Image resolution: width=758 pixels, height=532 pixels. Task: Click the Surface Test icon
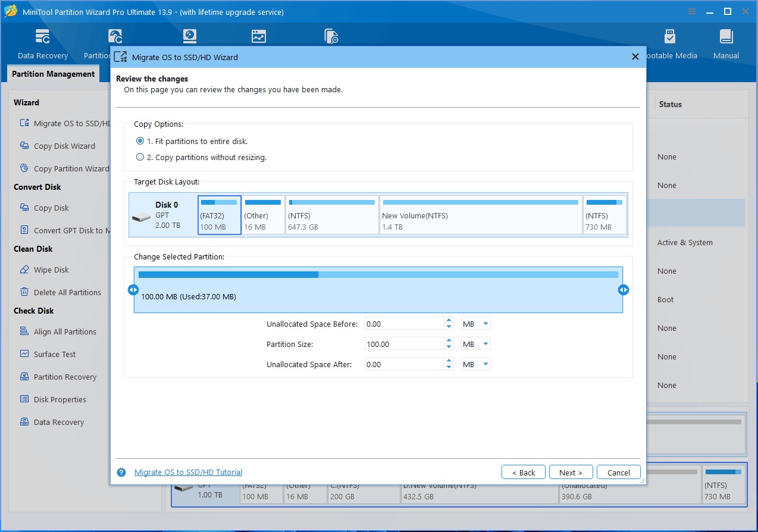click(x=24, y=354)
